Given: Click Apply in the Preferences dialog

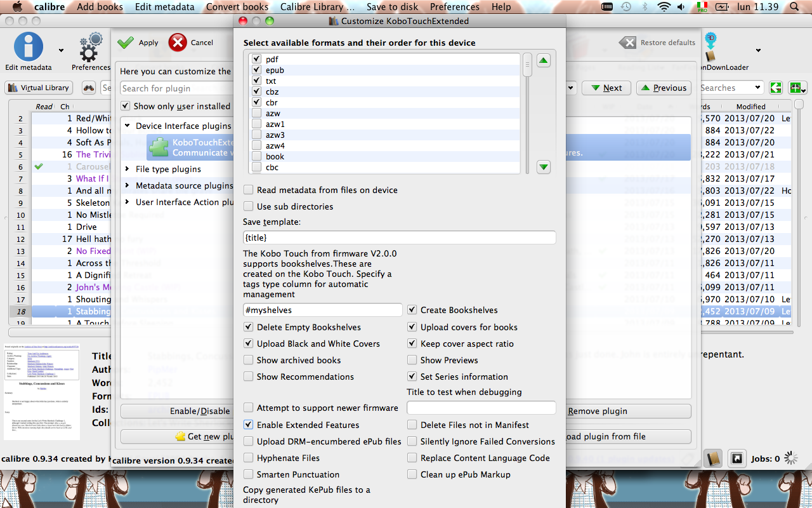Looking at the screenshot, I should coord(138,43).
